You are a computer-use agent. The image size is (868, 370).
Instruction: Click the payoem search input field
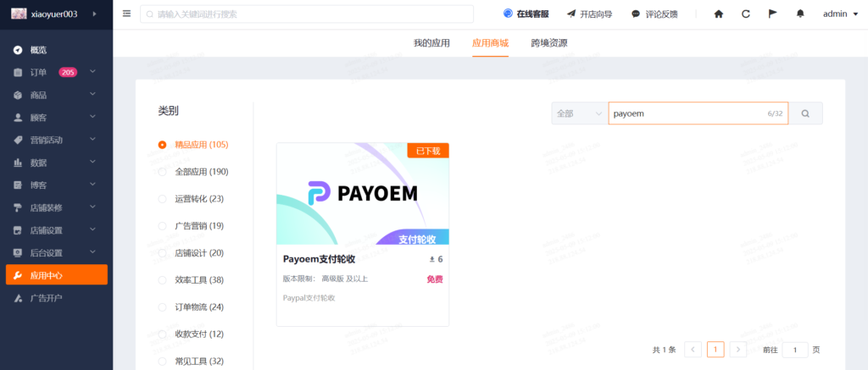coord(687,113)
